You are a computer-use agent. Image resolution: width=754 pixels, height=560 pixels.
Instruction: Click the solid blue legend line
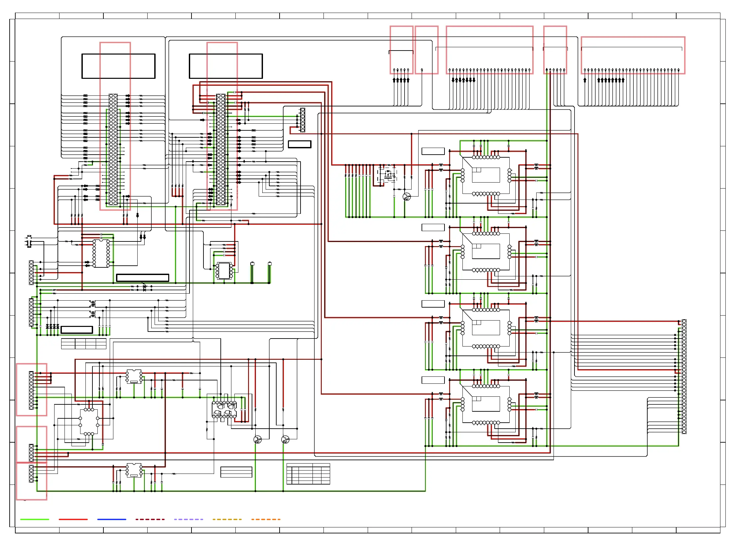tap(111, 519)
